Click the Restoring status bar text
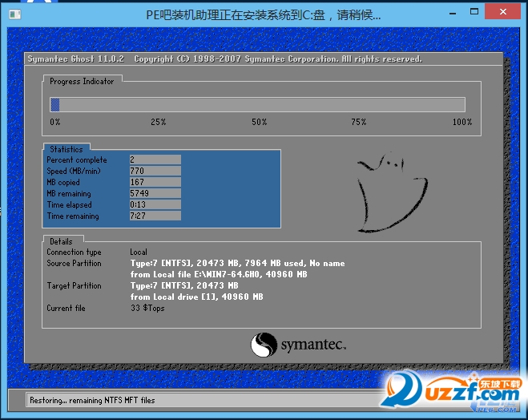The width and height of the screenshot is (528, 420). (92, 400)
